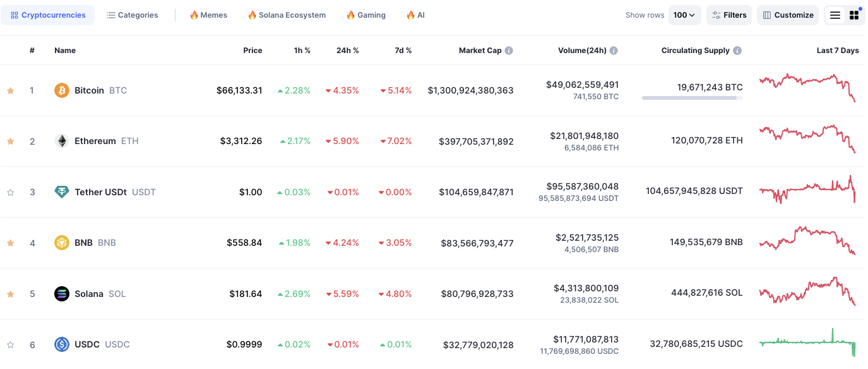
Task: Unstar Bitcoin from the watchlist
Action: coord(10,90)
